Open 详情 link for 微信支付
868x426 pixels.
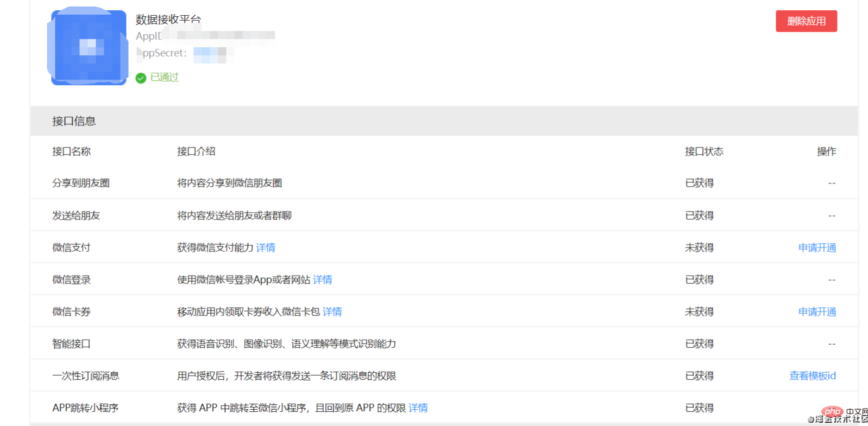coord(266,247)
